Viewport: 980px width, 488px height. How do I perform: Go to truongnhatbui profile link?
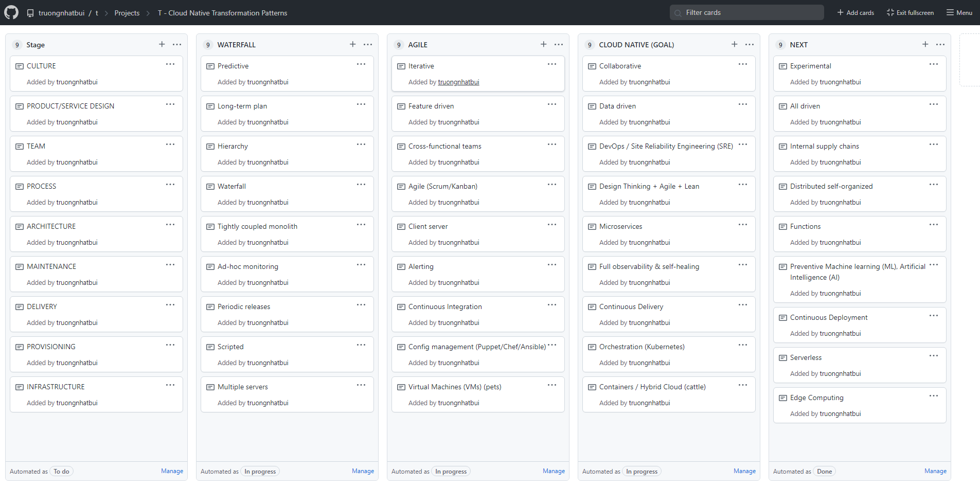(x=61, y=13)
